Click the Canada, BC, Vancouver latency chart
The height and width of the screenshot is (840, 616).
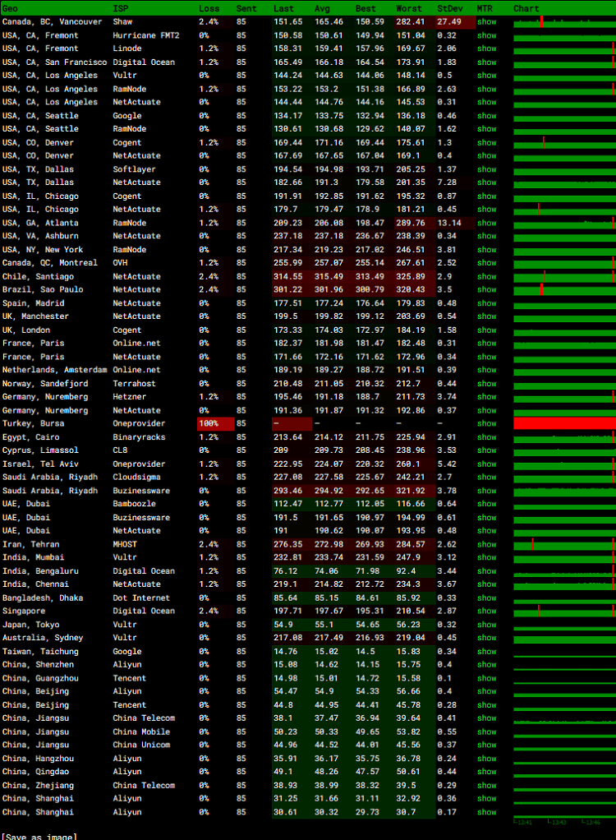pyautogui.click(x=564, y=22)
